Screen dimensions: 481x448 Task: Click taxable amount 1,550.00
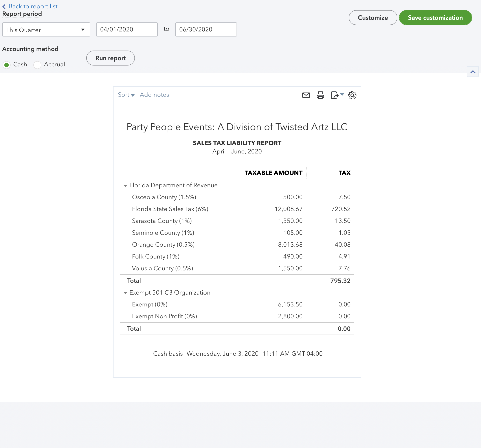click(x=290, y=268)
